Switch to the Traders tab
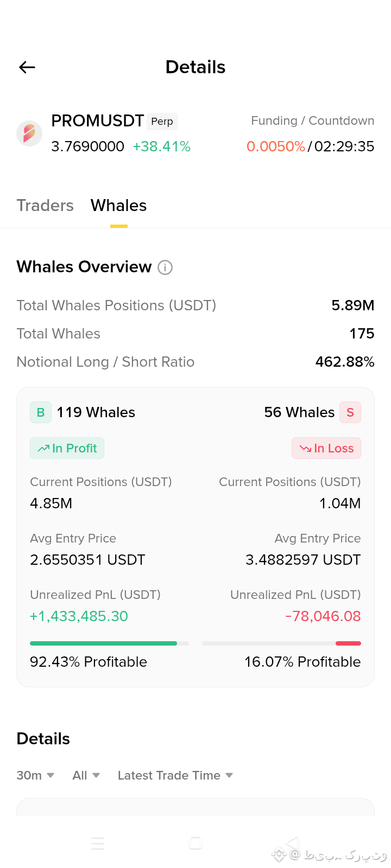Viewport: 391px width, 868px height. tap(45, 206)
